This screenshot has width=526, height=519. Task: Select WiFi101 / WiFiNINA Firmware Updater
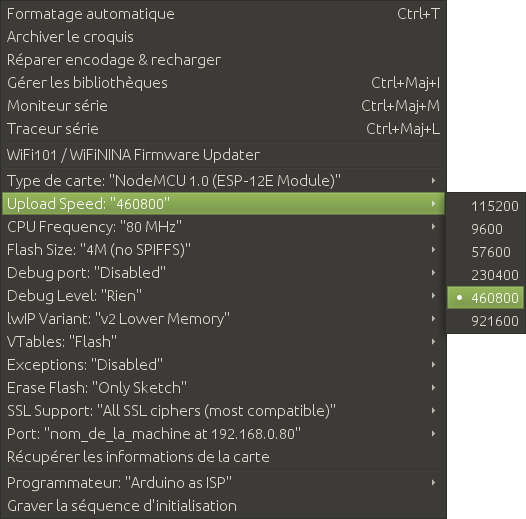pos(223,155)
